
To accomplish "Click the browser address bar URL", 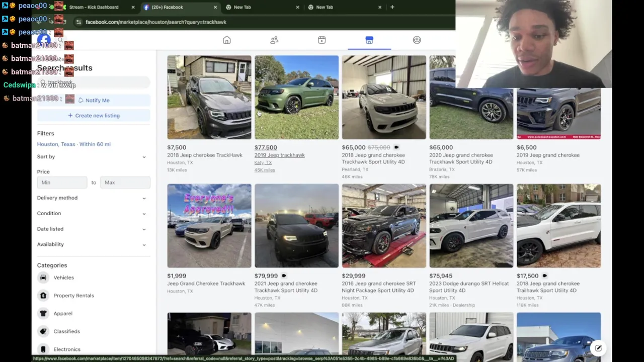I will [156, 22].
